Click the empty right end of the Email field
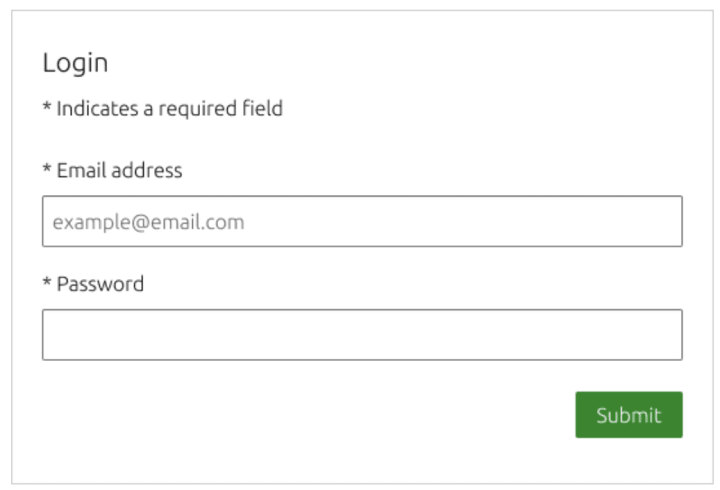Screen dimensions: 720x490 (x=640, y=221)
